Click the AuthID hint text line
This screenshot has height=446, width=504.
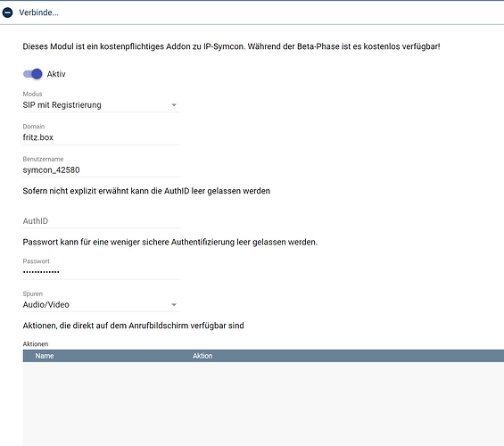[x=146, y=191]
